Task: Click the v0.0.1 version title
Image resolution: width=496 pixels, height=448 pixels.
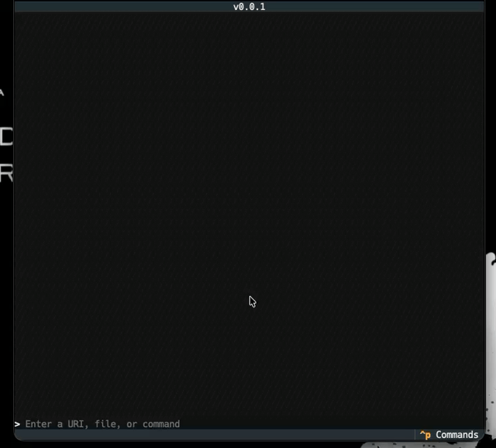Action: pyautogui.click(x=249, y=7)
